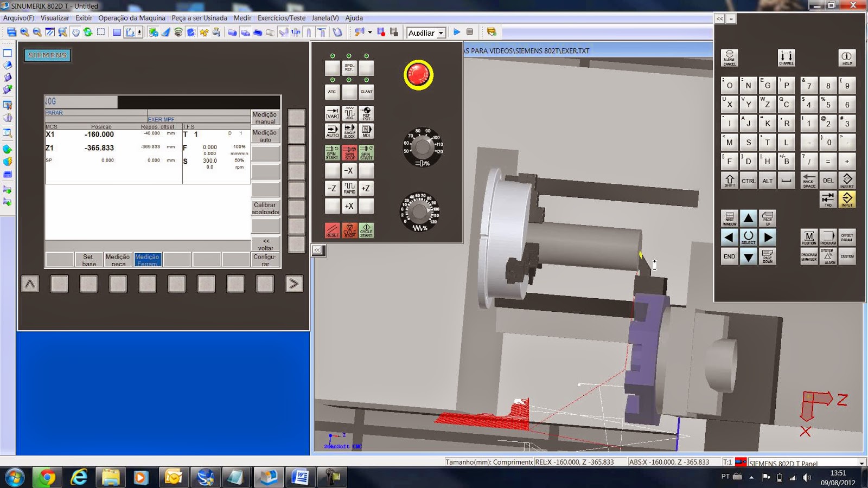
Task: Toggle the CTRL key on the keypad
Action: (748, 181)
